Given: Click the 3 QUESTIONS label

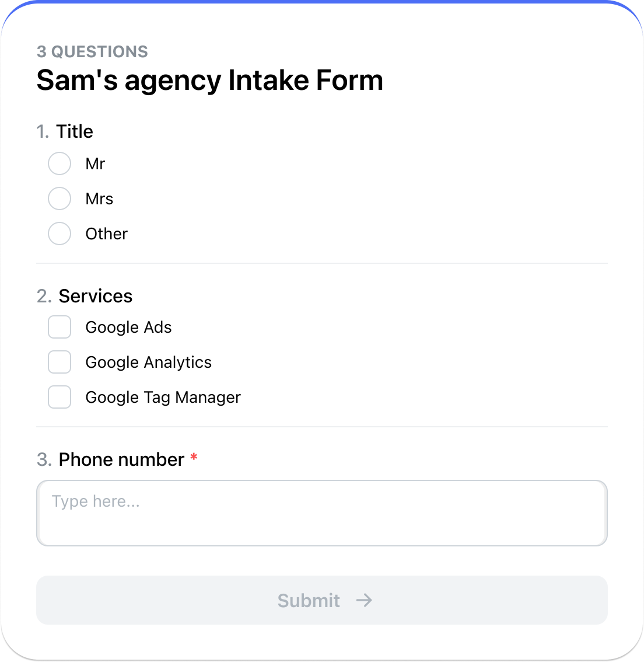Looking at the screenshot, I should 92,52.
